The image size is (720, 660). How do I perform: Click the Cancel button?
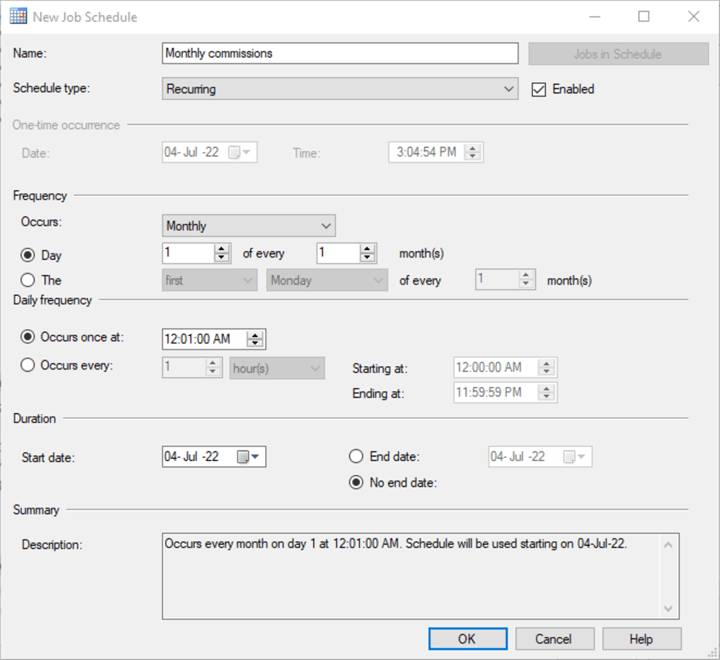555,639
